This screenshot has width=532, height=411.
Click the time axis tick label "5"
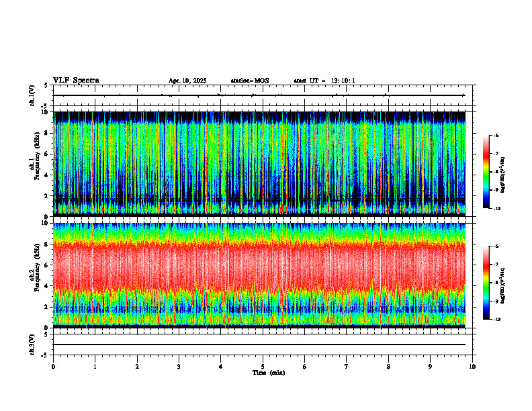pyautogui.click(x=263, y=367)
